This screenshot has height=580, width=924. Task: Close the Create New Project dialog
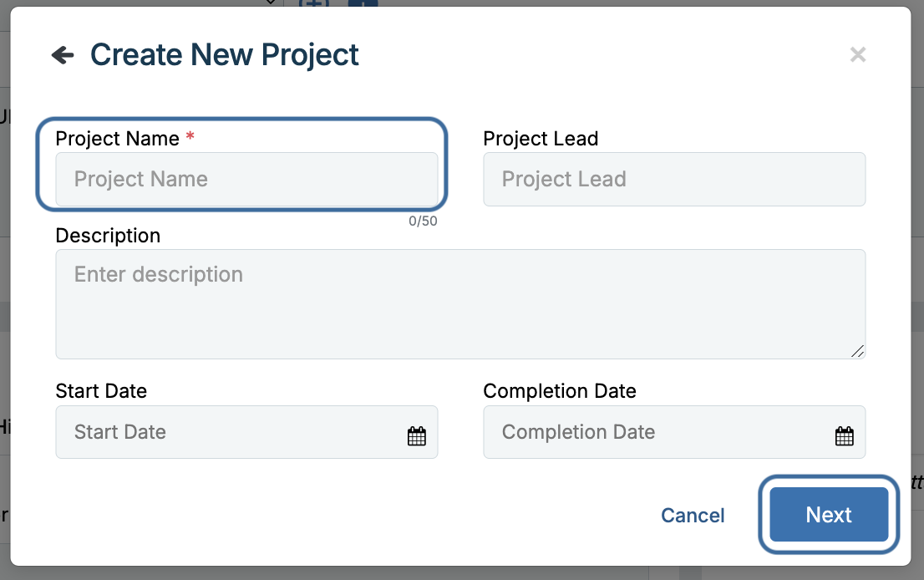coord(857,55)
